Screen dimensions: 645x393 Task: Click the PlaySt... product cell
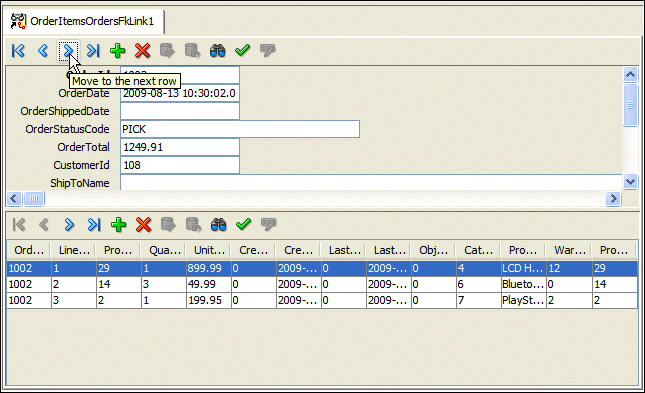[x=523, y=300]
